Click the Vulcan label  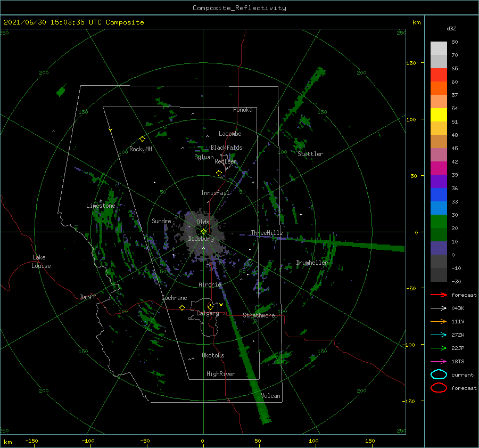[x=271, y=396]
